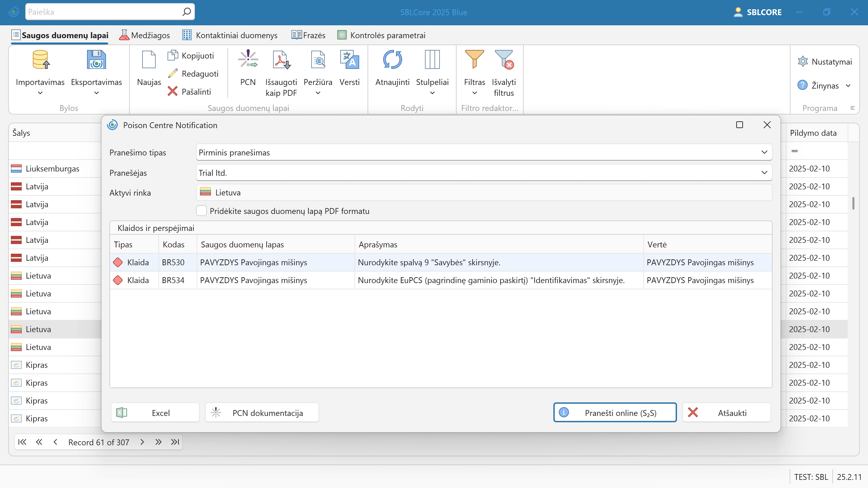Image resolution: width=868 pixels, height=488 pixels.
Task: Click the Redaguoti pencil icon
Action: [x=173, y=73]
